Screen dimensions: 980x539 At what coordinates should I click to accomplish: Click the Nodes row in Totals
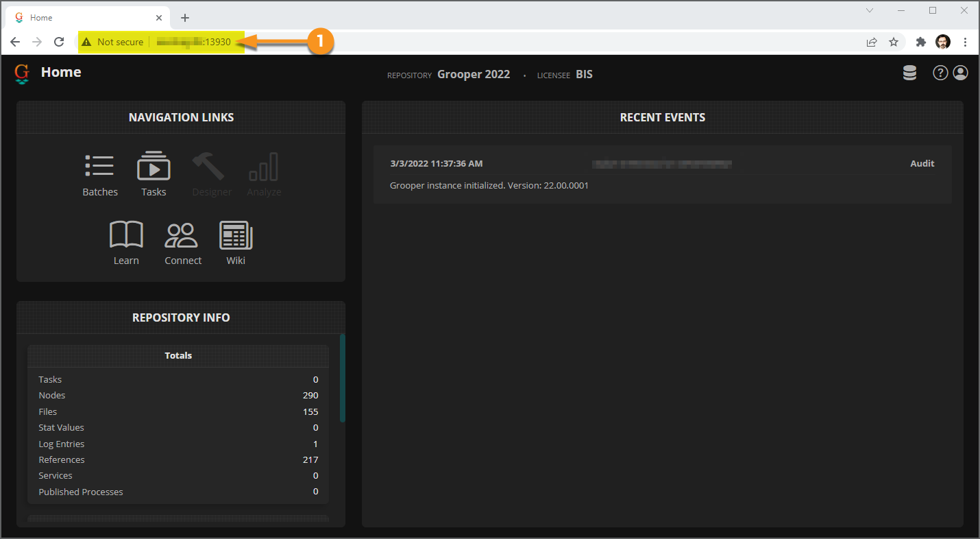(x=178, y=395)
